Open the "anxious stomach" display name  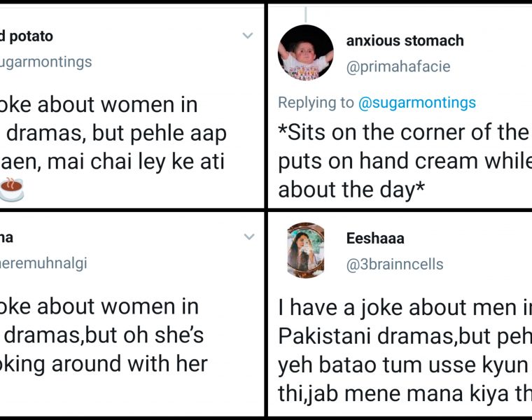(x=405, y=41)
